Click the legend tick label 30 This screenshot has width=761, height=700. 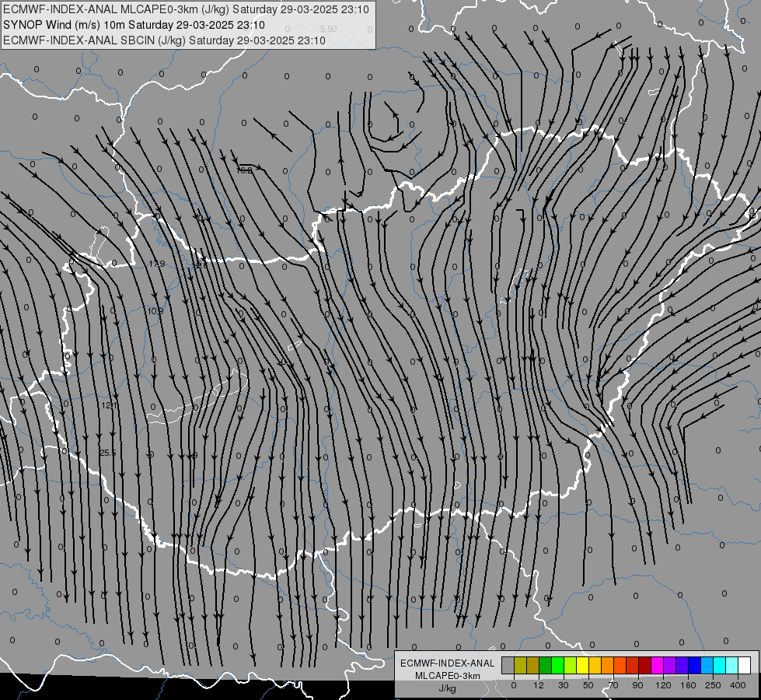(x=564, y=685)
